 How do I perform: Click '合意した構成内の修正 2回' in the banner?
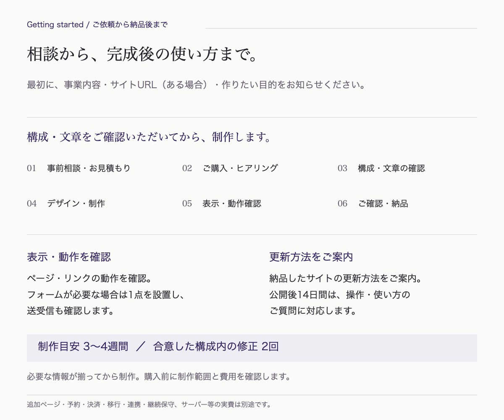pyautogui.click(x=216, y=346)
